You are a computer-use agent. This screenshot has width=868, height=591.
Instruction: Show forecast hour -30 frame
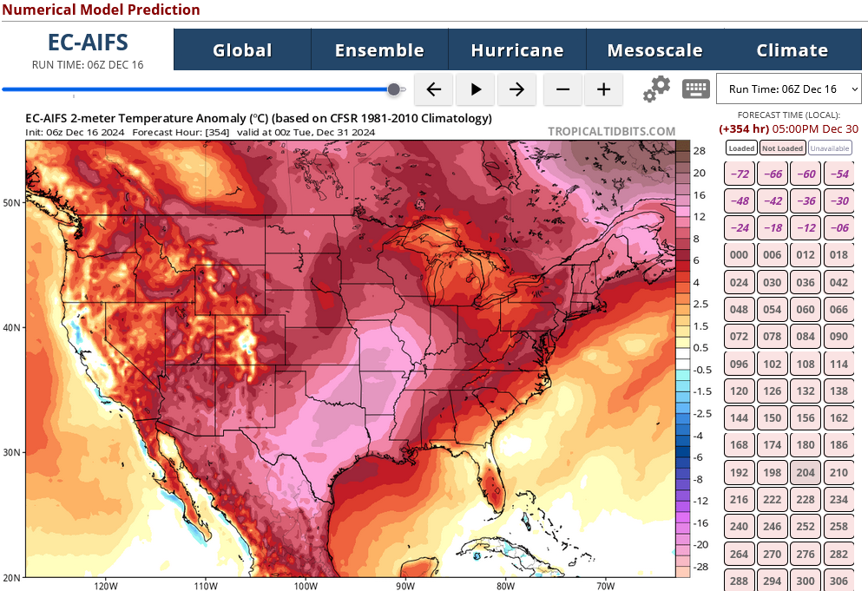[x=838, y=200]
